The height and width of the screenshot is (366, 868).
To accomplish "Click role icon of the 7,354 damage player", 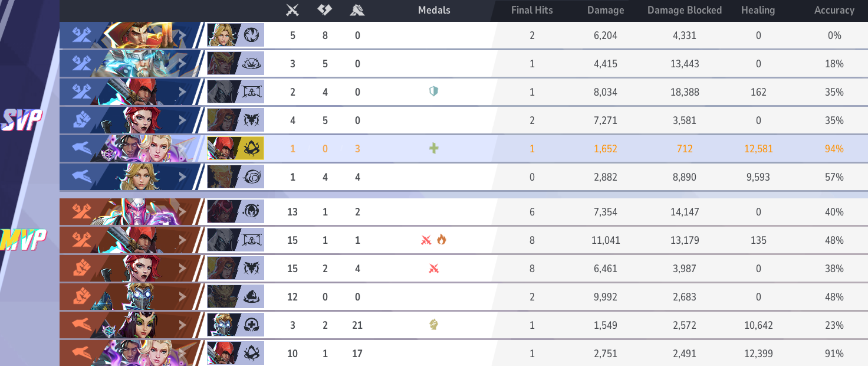I will 81,211.
